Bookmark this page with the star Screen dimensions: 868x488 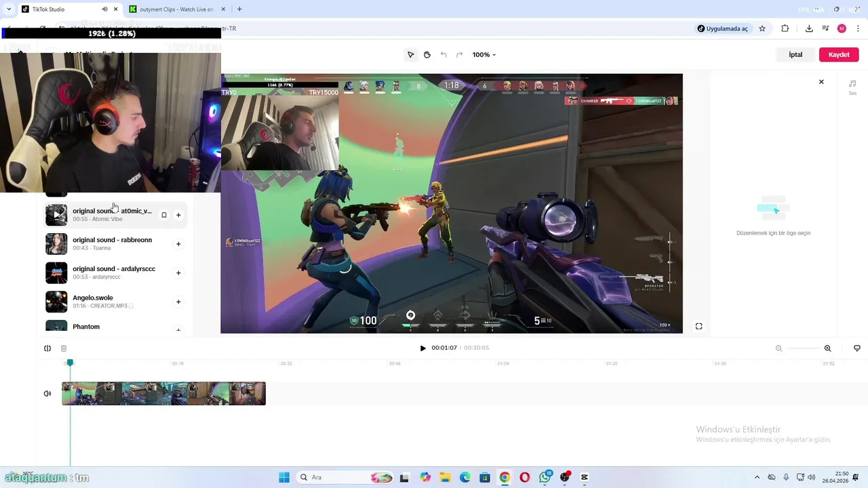(762, 28)
